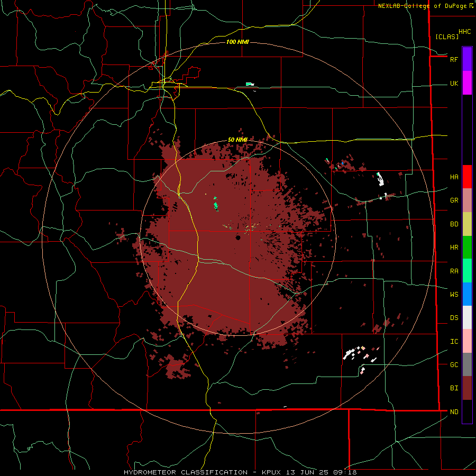Select the GC legend label
Image resolution: width=476 pixels, height=476 pixels.
click(454, 364)
